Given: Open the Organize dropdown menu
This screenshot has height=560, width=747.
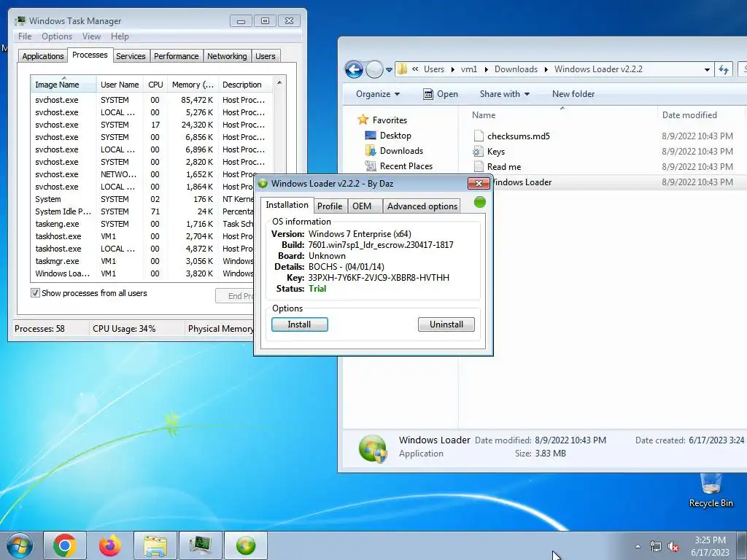Looking at the screenshot, I should [x=378, y=94].
